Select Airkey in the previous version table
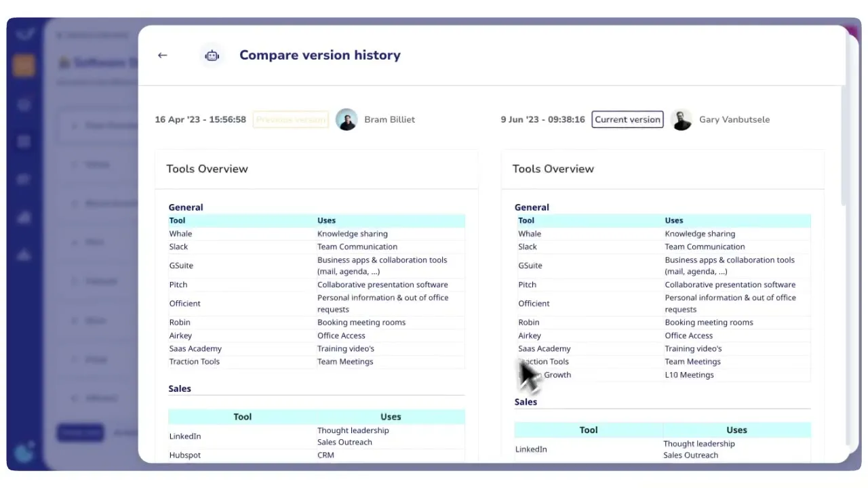 tap(180, 335)
